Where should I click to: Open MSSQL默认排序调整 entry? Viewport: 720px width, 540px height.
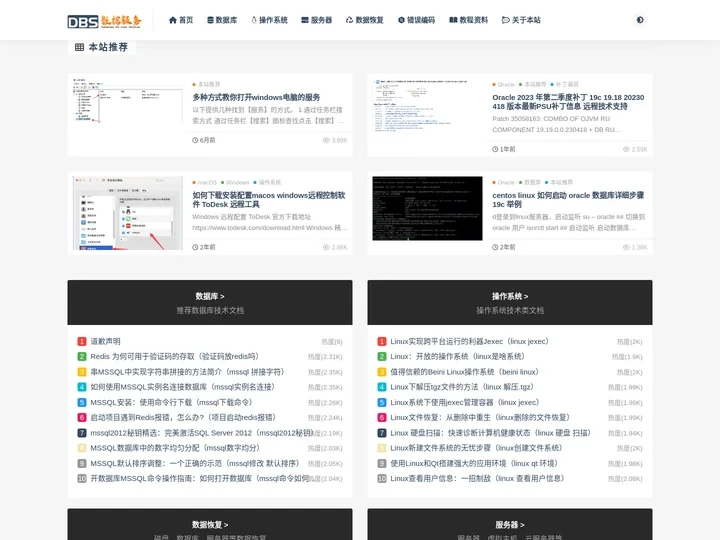195,464
